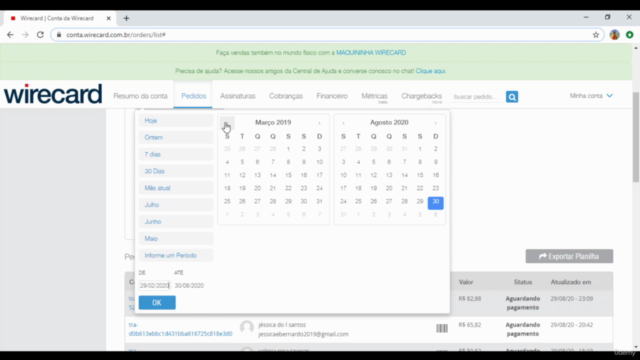Choose the Julho preset

(x=176, y=204)
